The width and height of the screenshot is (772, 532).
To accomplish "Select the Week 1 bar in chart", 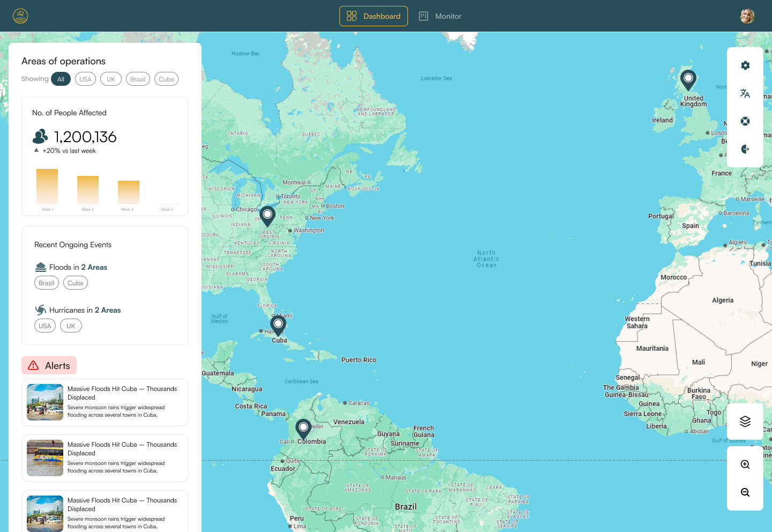I will pos(47,186).
